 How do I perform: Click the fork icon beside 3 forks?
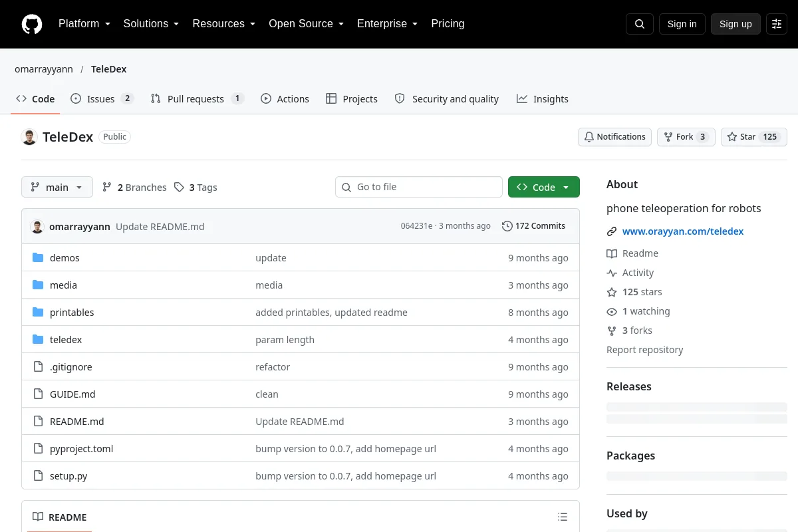click(x=612, y=331)
